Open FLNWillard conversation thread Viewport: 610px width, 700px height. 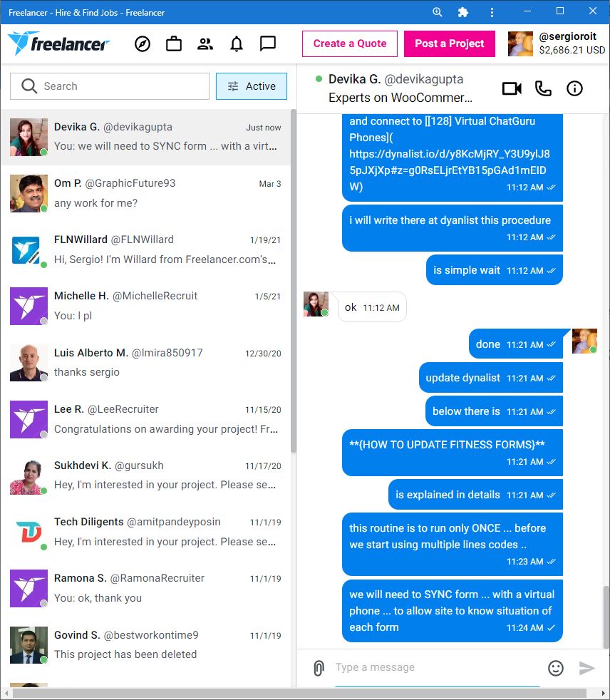coord(145,249)
